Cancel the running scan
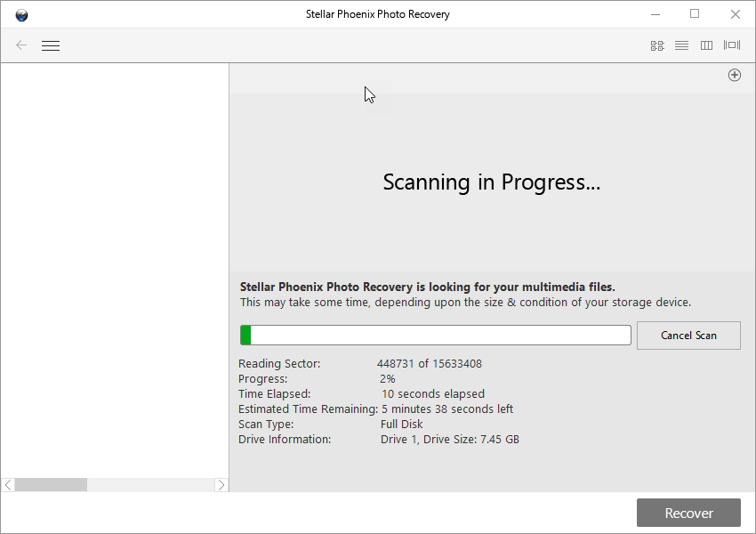756x534 pixels. pyautogui.click(x=688, y=336)
